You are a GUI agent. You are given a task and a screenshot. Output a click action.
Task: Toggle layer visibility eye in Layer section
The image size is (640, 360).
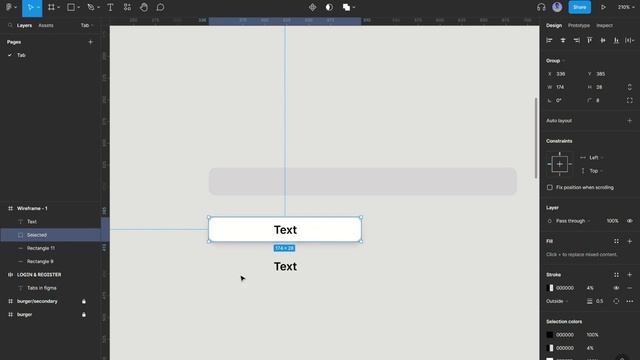[630, 221]
